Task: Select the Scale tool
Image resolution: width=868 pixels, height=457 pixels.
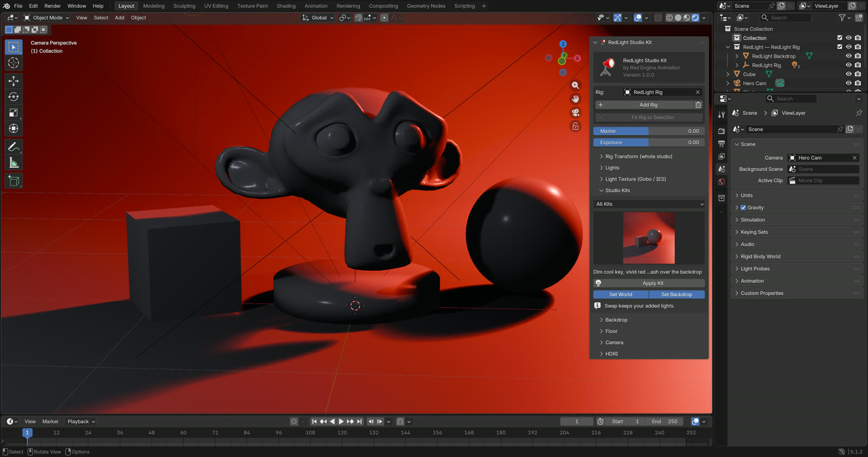Action: click(14, 112)
